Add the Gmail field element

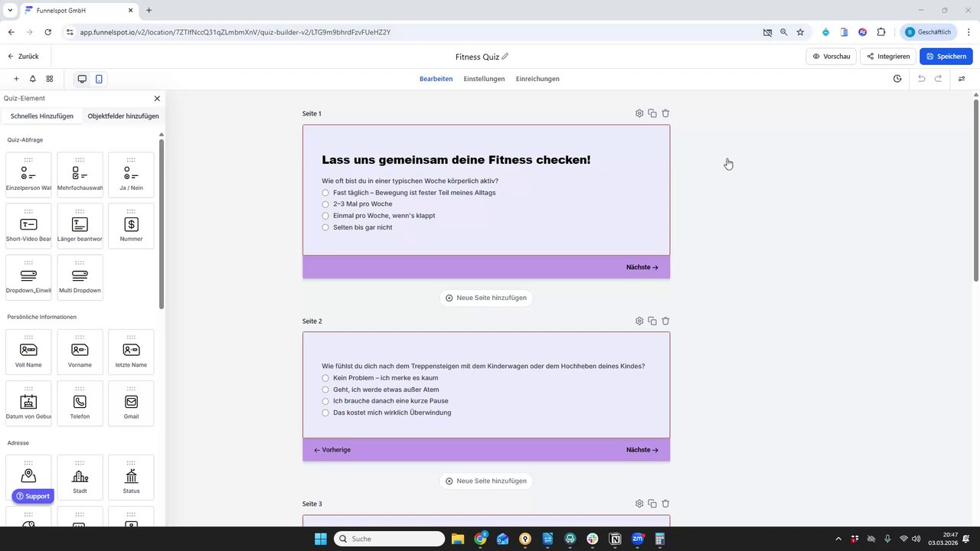tap(131, 403)
